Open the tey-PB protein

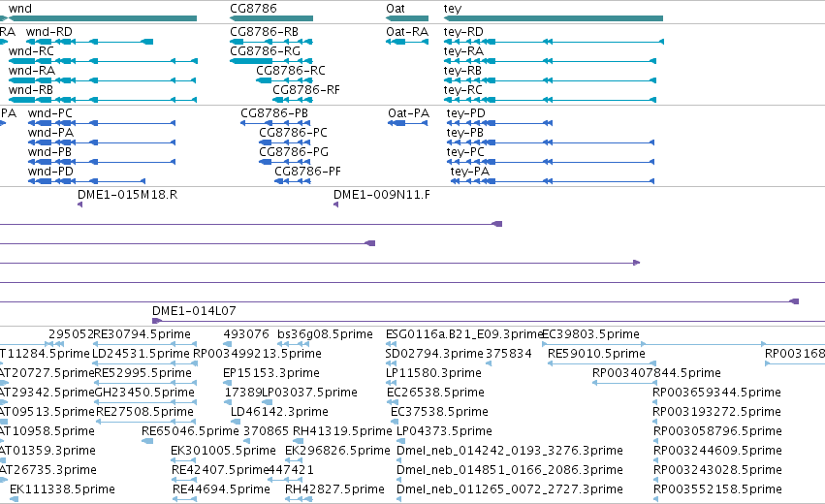[465, 133]
